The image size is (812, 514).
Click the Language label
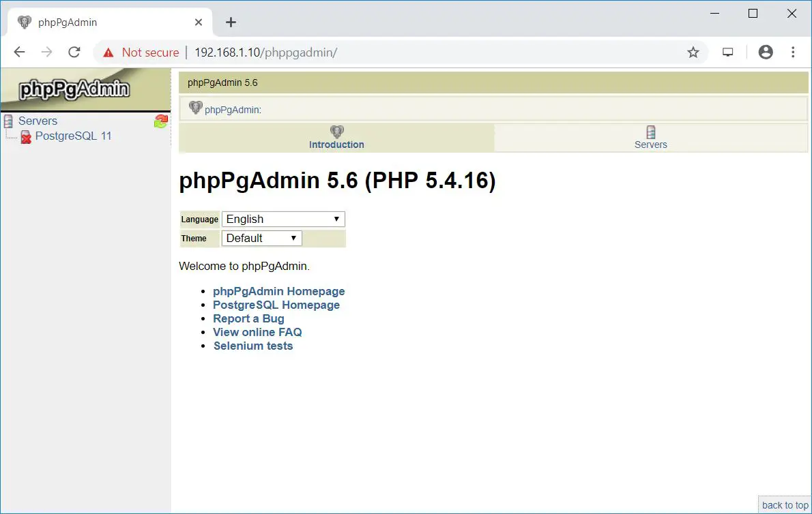tap(199, 220)
